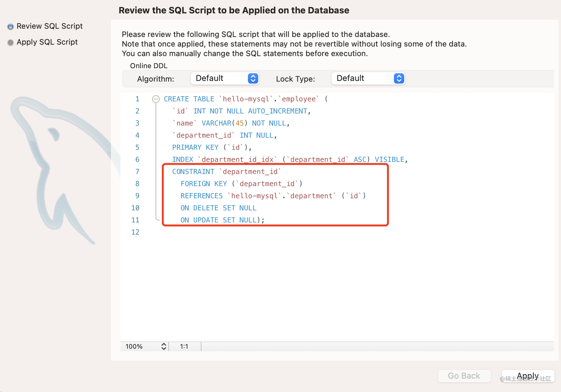Click the Apply button
Viewport: 561px width, 392px height.
[528, 376]
